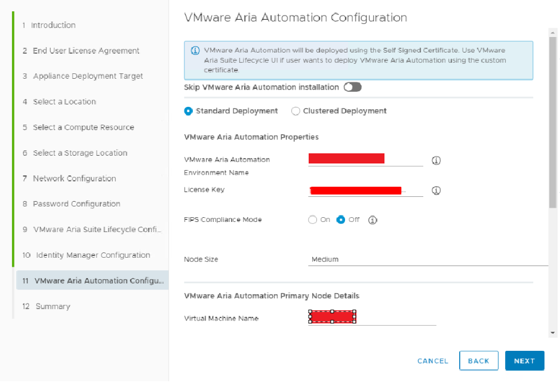Screen dimensions: 560x392
Task: Go to step 8 Password Configuration
Action: click(x=72, y=204)
